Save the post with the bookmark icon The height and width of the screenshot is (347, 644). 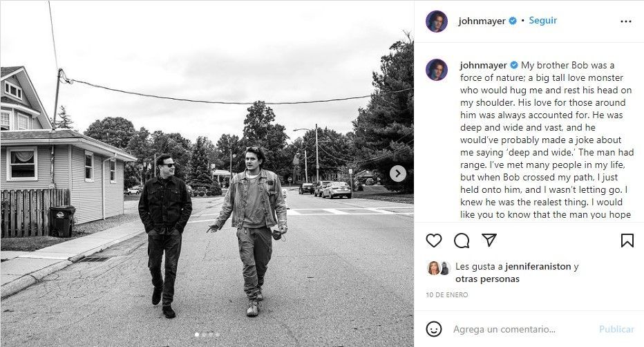click(627, 241)
